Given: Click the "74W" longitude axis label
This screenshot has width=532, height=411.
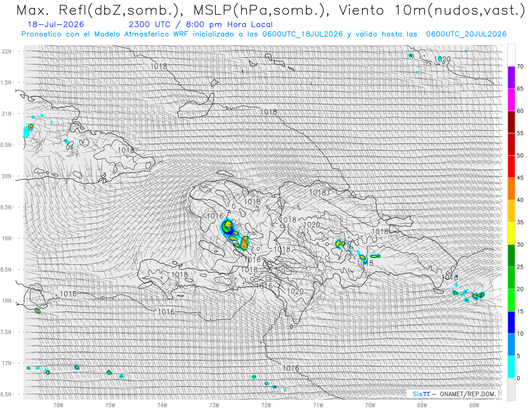Looking at the screenshot, I should (x=162, y=405).
